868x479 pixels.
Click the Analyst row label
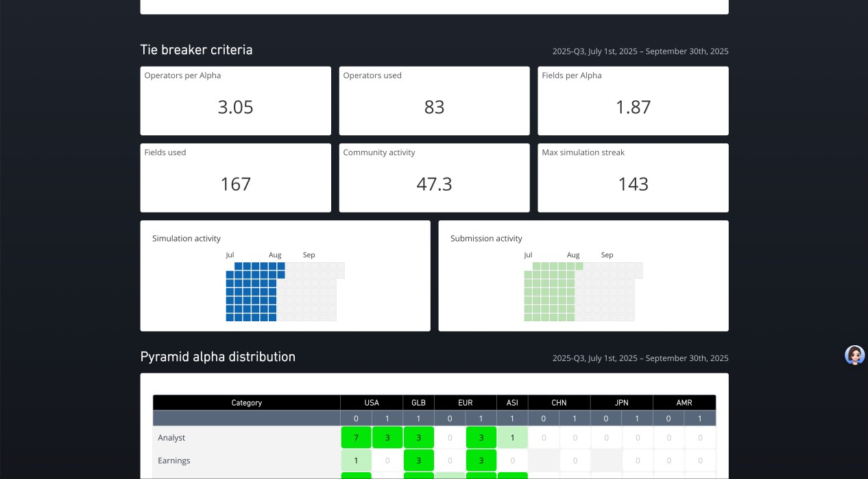[171, 438]
